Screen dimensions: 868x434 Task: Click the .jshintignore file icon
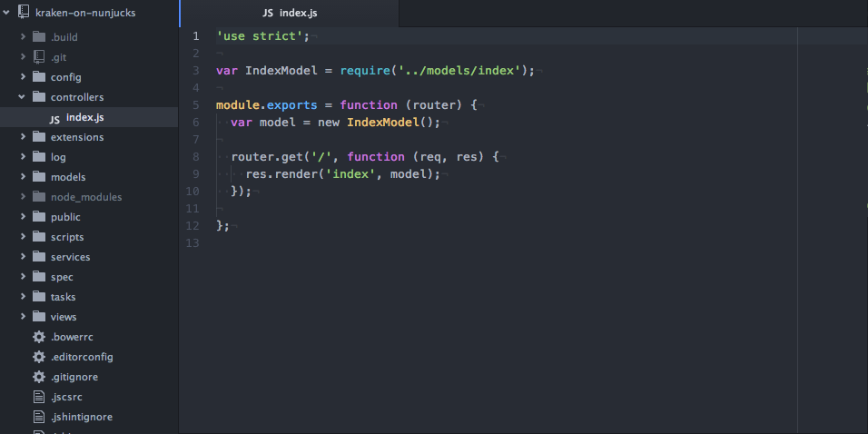tap(38, 417)
